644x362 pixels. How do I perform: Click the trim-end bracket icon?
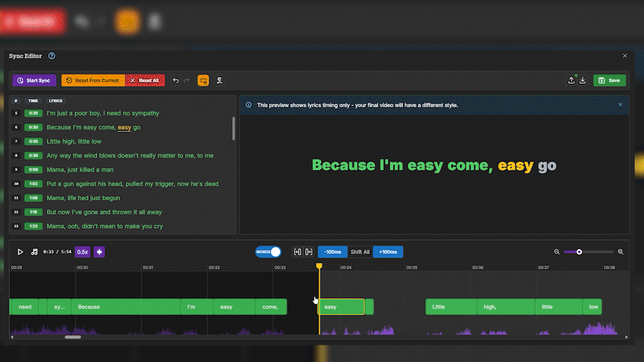pyautogui.click(x=309, y=252)
